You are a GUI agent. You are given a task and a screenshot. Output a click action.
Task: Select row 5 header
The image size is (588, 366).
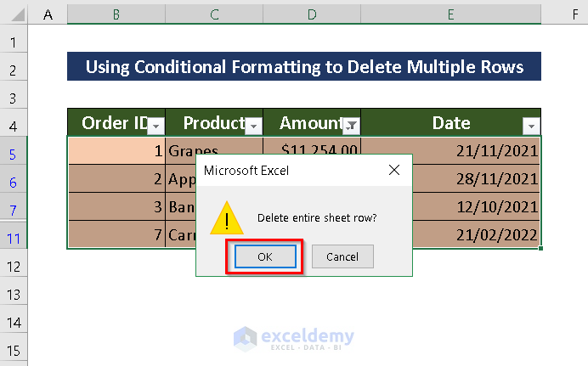click(14, 155)
